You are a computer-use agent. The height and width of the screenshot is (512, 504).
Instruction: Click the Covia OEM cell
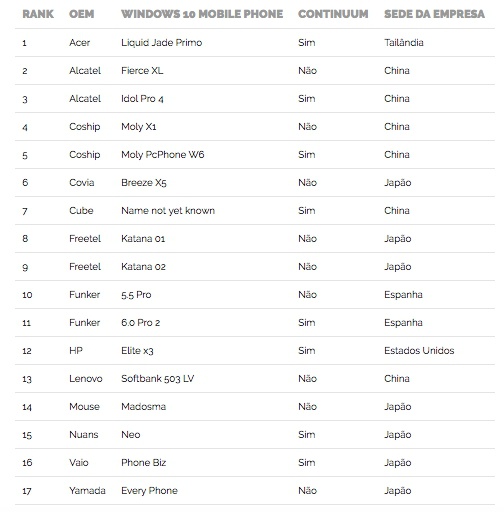point(82,183)
